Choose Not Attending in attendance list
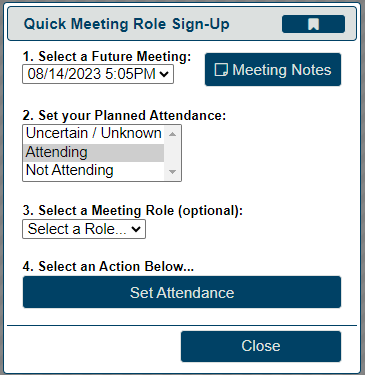This screenshot has height=375, width=365. pos(93,170)
